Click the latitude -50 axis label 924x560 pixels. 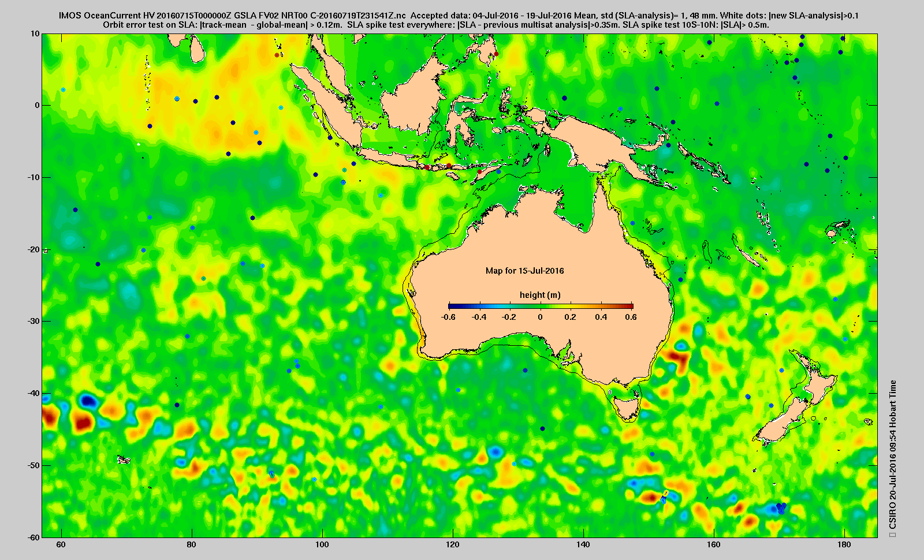[33, 465]
